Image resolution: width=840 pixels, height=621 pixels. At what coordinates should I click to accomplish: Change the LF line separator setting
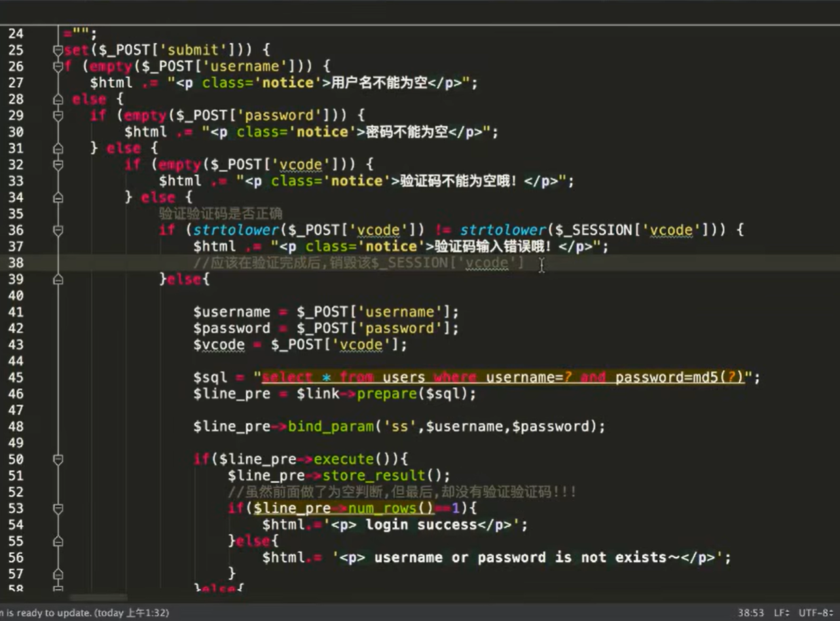pyautogui.click(x=782, y=613)
